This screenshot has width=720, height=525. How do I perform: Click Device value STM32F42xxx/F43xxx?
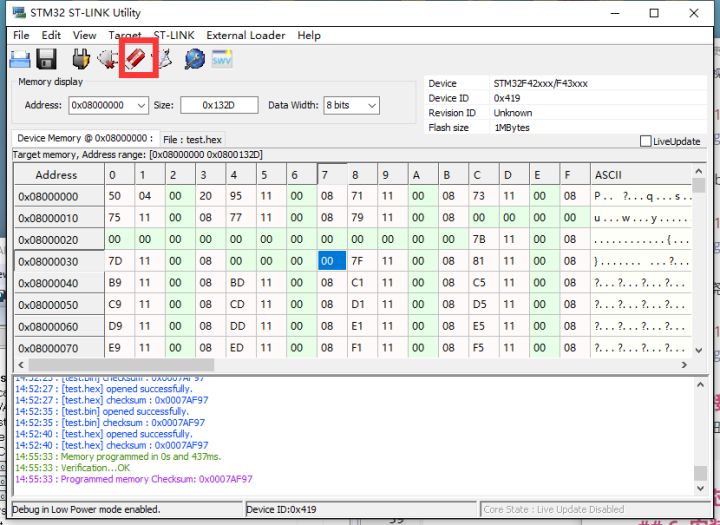(540, 84)
